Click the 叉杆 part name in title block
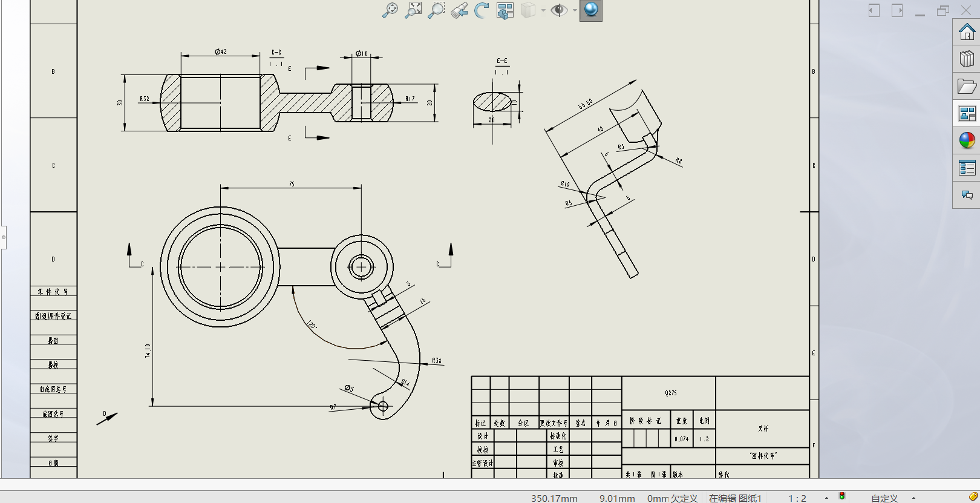 [763, 428]
